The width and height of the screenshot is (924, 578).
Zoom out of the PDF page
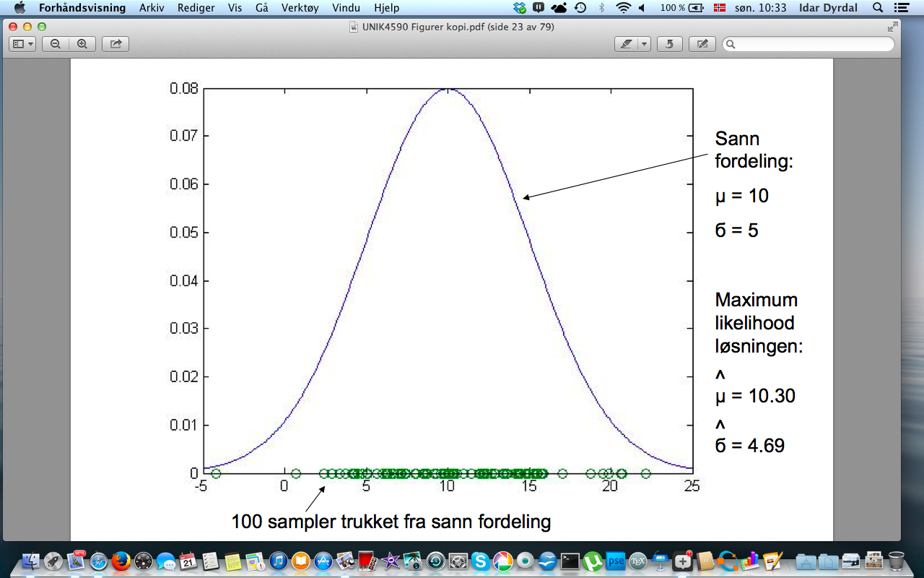56,44
